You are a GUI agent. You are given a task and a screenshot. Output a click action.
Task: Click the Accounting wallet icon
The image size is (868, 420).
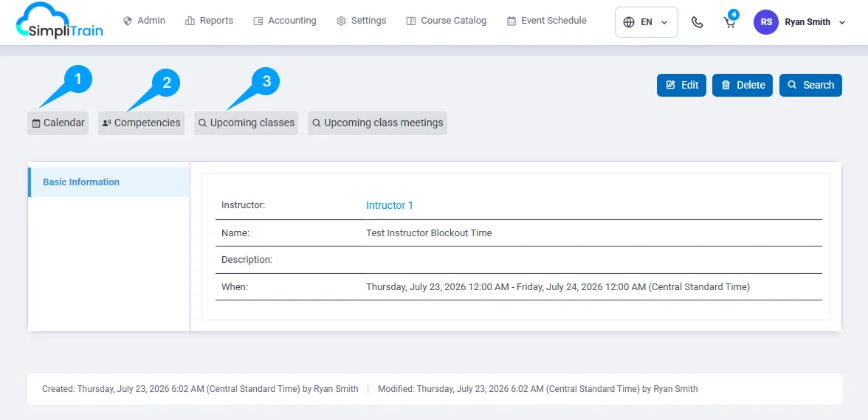point(258,21)
